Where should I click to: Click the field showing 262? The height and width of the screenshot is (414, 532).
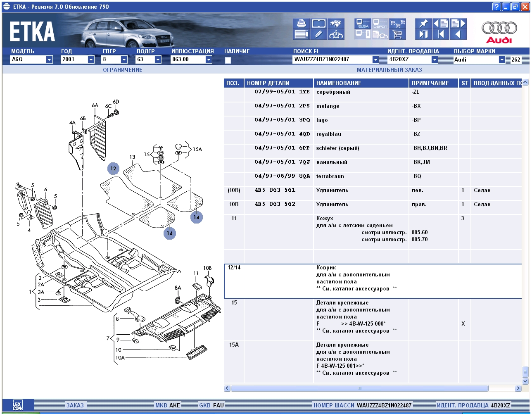pyautogui.click(x=516, y=60)
